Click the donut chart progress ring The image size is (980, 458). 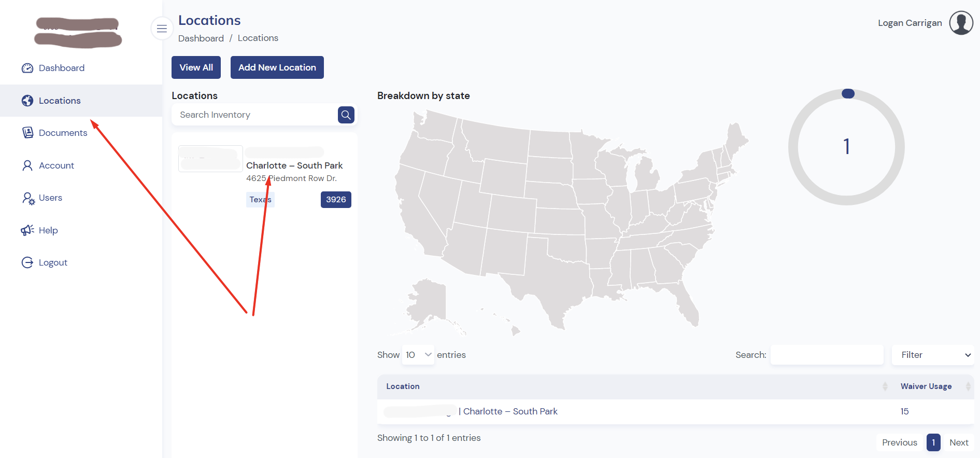(846, 147)
